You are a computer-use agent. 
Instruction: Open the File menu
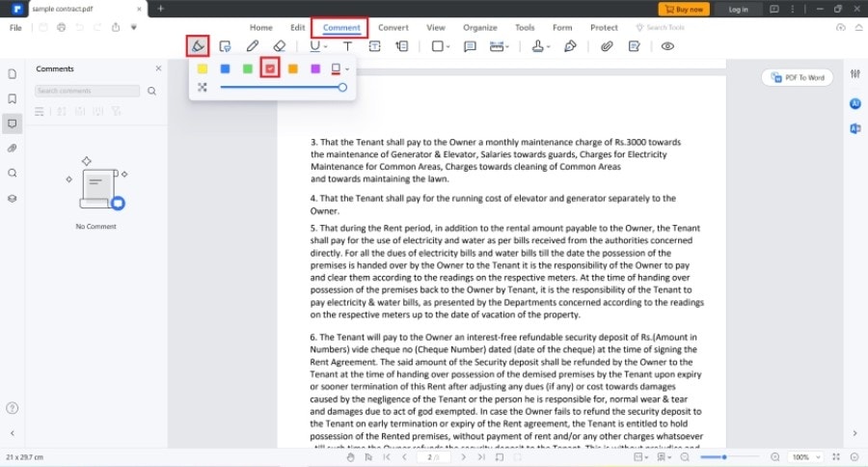[x=15, y=28]
